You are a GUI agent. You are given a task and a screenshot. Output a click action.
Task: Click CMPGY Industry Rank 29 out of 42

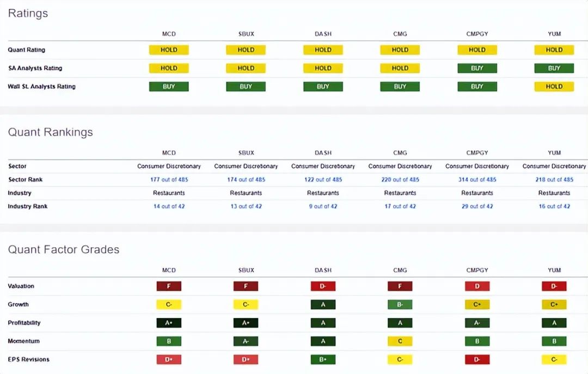477,206
